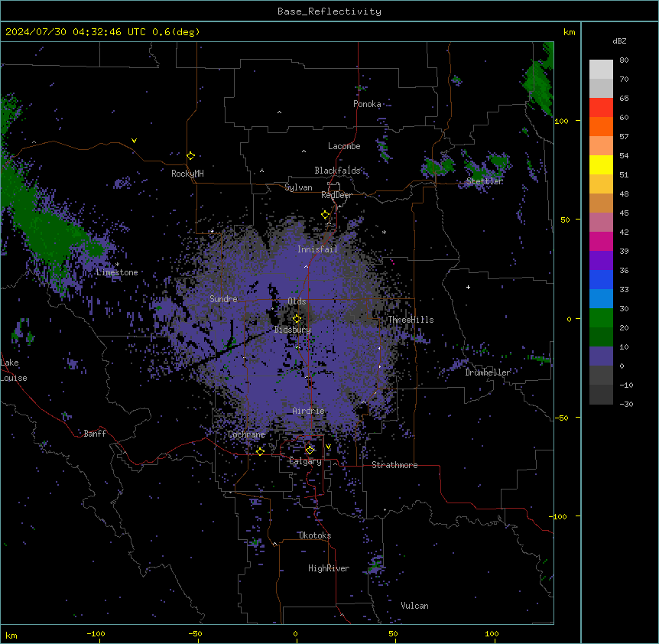The height and width of the screenshot is (644, 659).
Task: Click the asterisk marker east of Innisfail
Action: pos(384,233)
